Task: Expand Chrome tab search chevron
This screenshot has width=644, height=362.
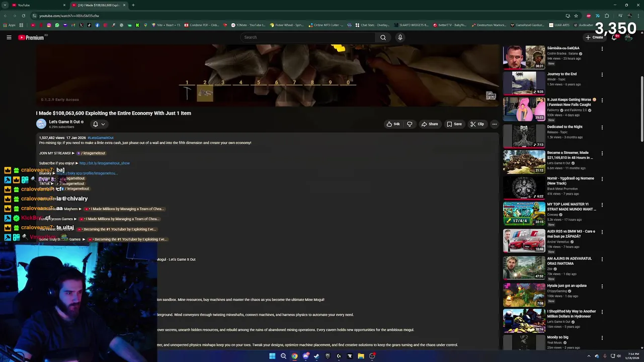Action: pyautogui.click(x=5, y=5)
